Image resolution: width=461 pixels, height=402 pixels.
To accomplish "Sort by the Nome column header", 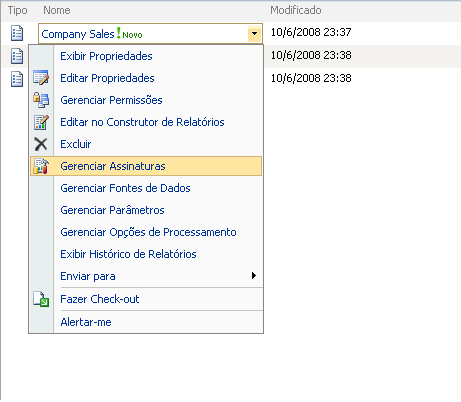I will (x=57, y=10).
